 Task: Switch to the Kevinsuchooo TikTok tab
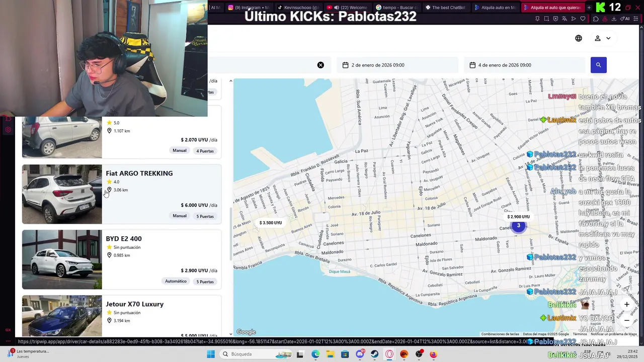tap(298, 8)
